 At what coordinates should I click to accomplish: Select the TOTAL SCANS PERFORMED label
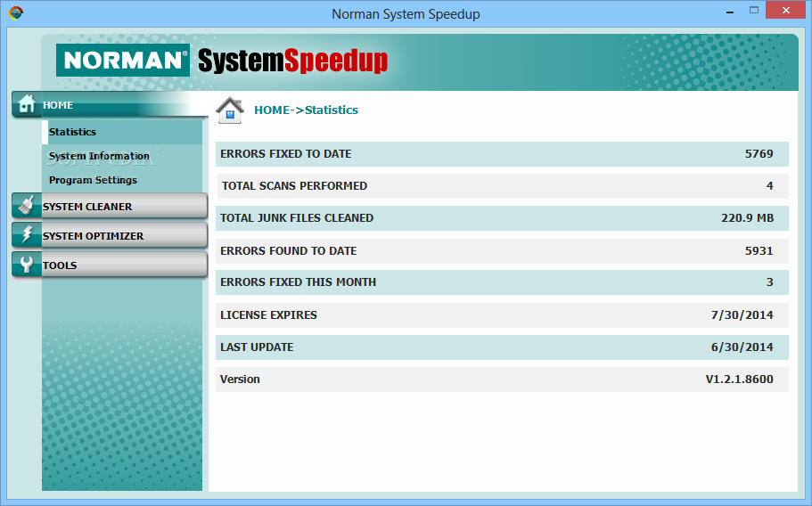[x=294, y=185]
